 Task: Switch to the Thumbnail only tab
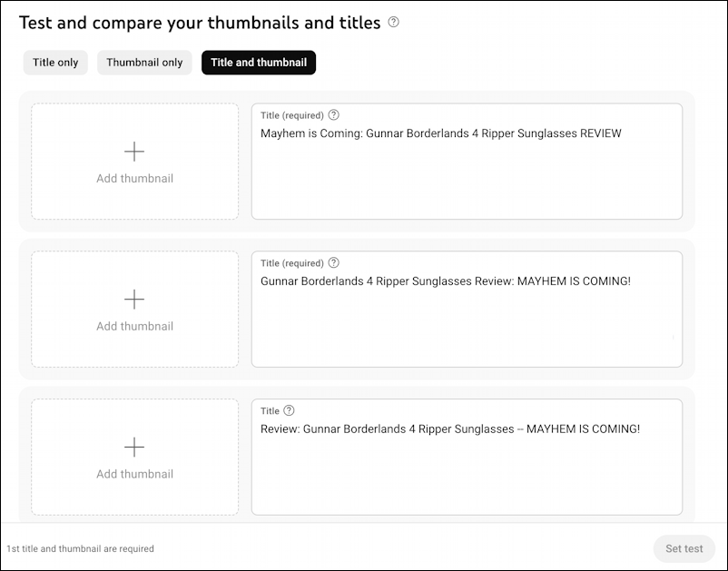coord(143,63)
